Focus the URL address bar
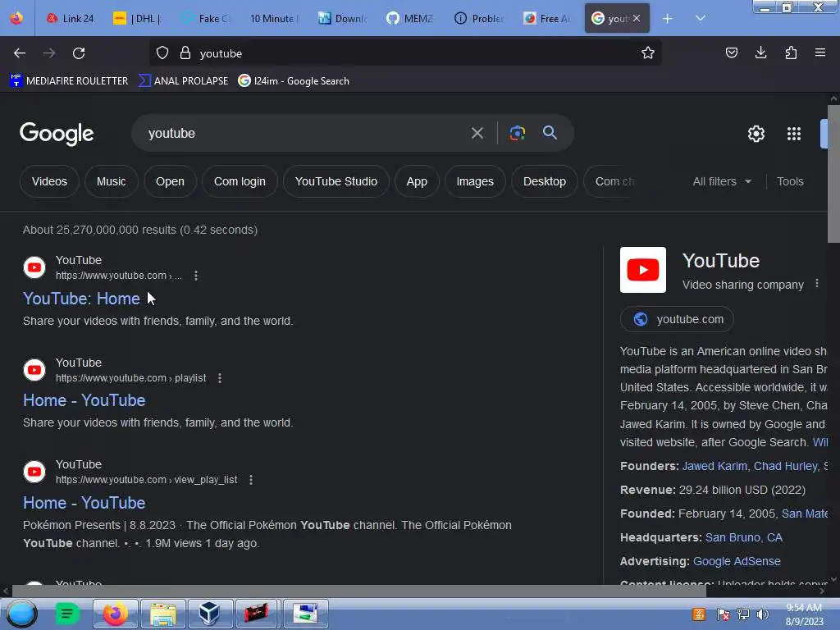840x630 pixels. coord(405,53)
